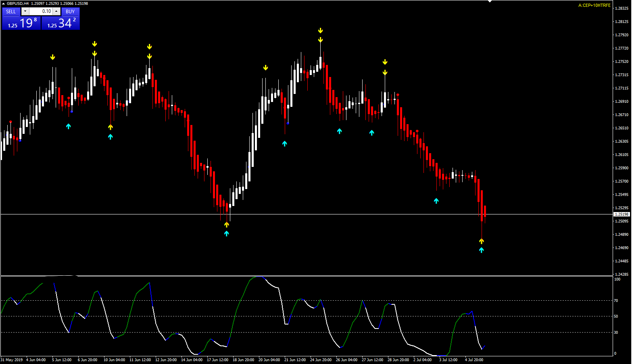
Task: Collapse the one-click trading panel triangle
Action: tap(4, 4)
